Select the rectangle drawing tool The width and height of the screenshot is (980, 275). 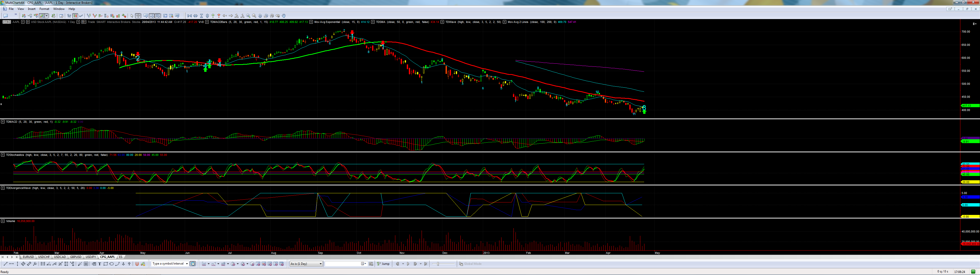point(106,264)
